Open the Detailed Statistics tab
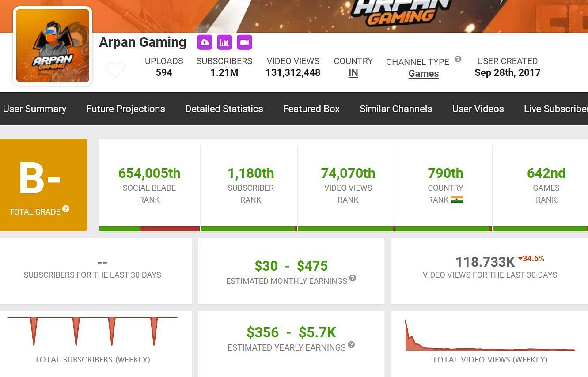Image resolution: width=588 pixels, height=377 pixels. 224,109
